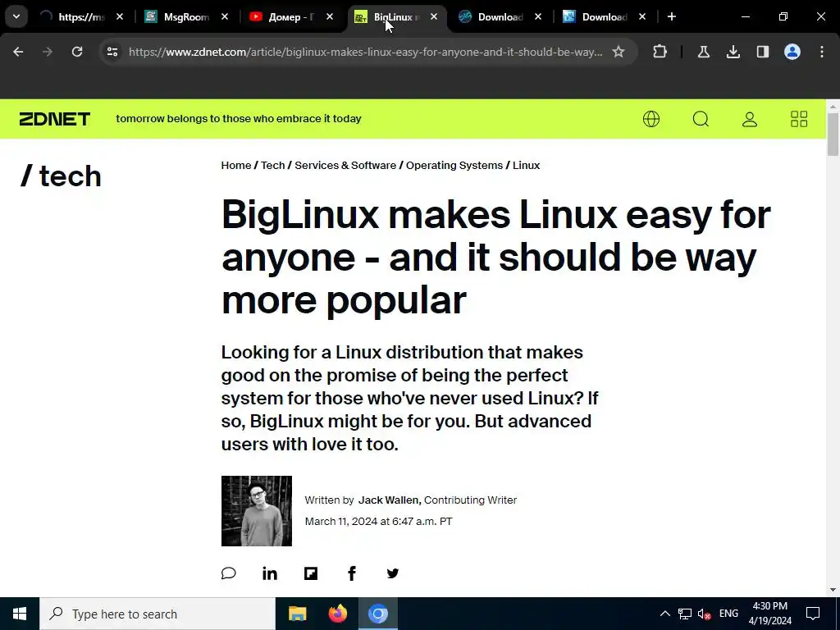
Task: Open the Downloads icon in toolbar
Action: coord(733,52)
